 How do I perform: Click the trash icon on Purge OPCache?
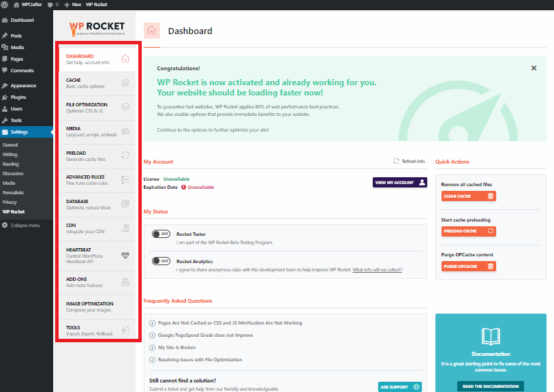coord(491,266)
